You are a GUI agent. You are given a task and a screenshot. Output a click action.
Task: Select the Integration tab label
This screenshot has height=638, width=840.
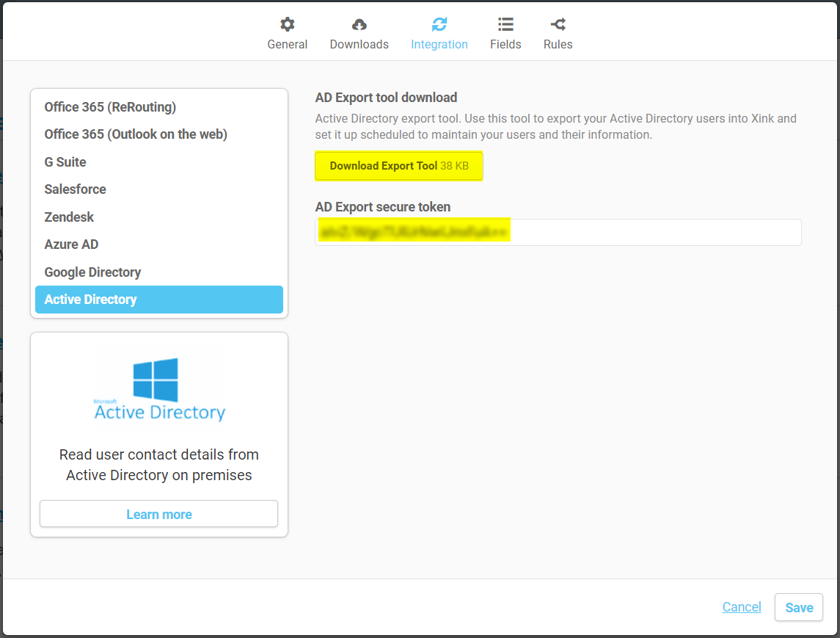[x=439, y=44]
